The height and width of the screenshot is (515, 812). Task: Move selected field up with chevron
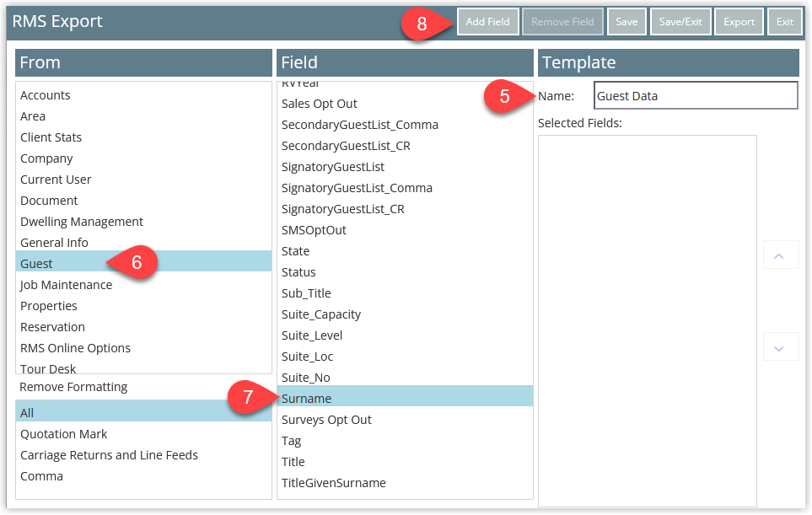point(779,255)
